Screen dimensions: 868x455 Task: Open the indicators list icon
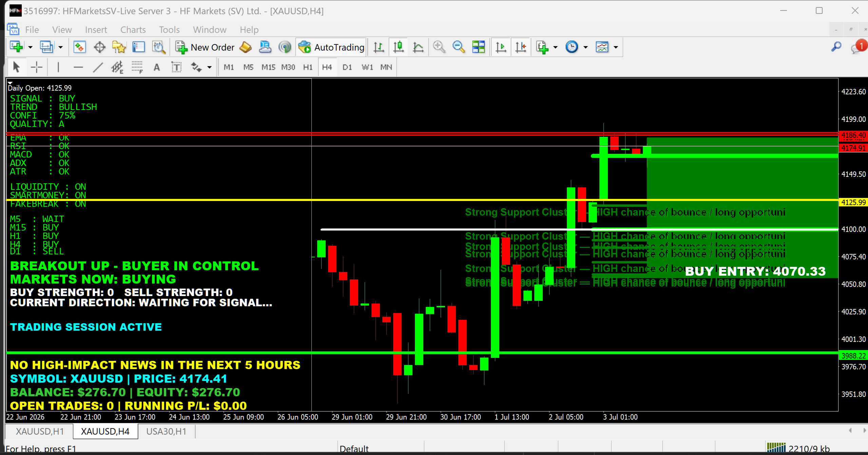(x=542, y=47)
